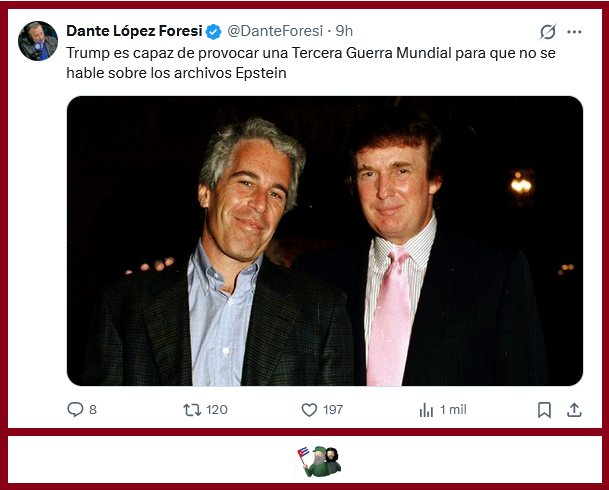
Task: Click the "1 mil" views count
Action: pyautogui.click(x=453, y=409)
